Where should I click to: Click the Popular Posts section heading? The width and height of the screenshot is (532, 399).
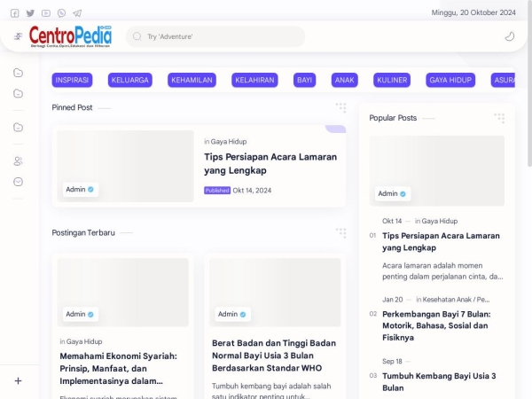point(393,118)
